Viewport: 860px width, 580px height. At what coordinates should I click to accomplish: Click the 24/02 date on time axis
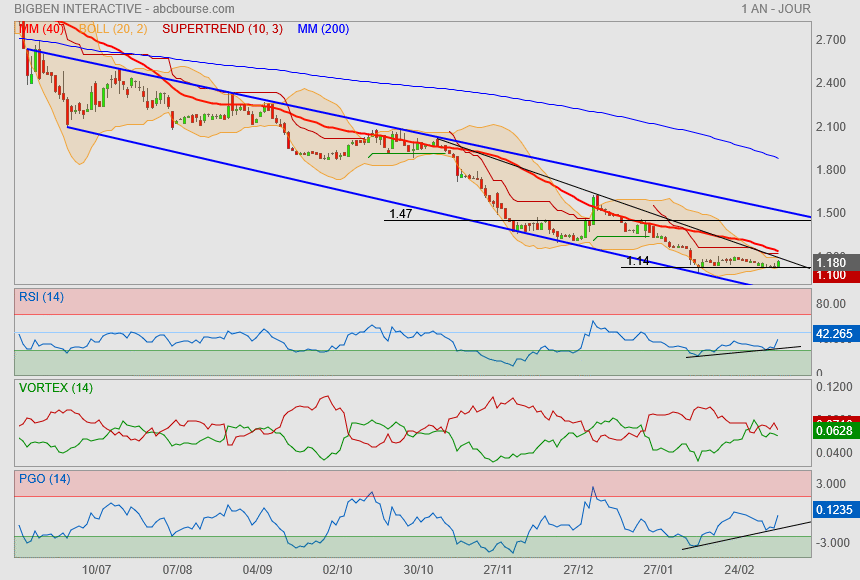pyautogui.click(x=740, y=569)
